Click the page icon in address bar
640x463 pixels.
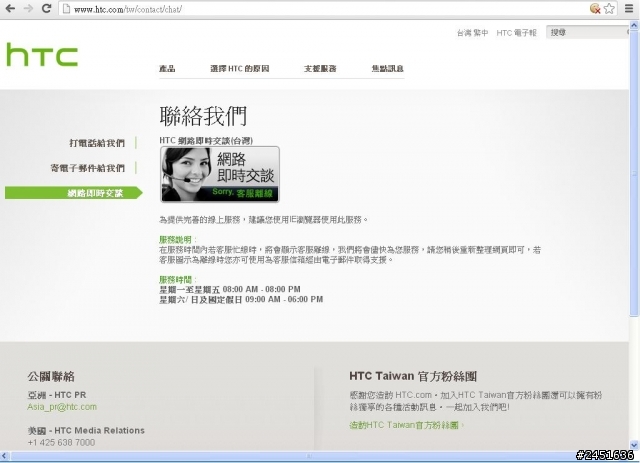click(x=66, y=9)
